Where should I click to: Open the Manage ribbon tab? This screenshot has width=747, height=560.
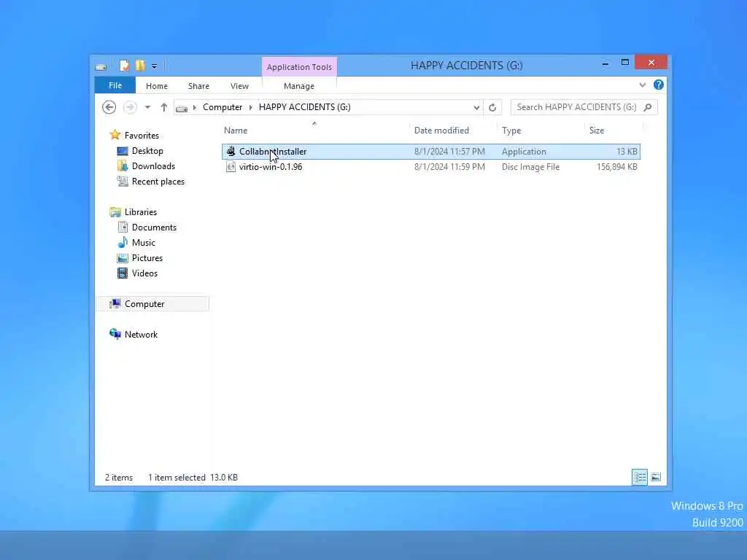[x=298, y=86]
